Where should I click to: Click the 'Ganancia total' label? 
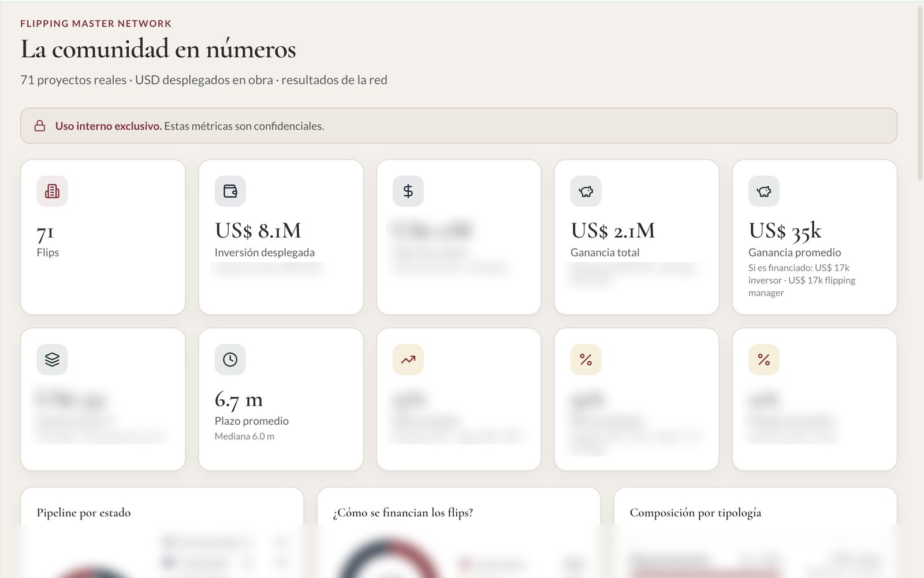click(x=605, y=253)
